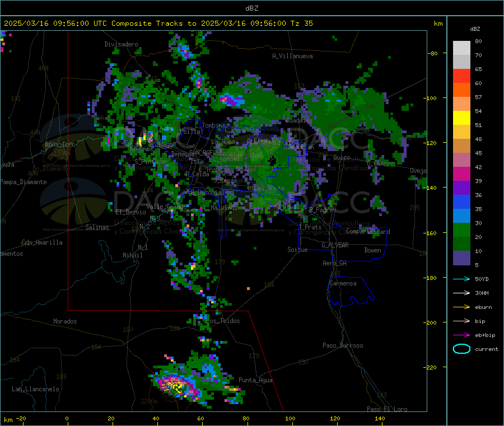The image size is (504, 426).
Task: Click the Los_Toldos place label
Action: (223, 321)
